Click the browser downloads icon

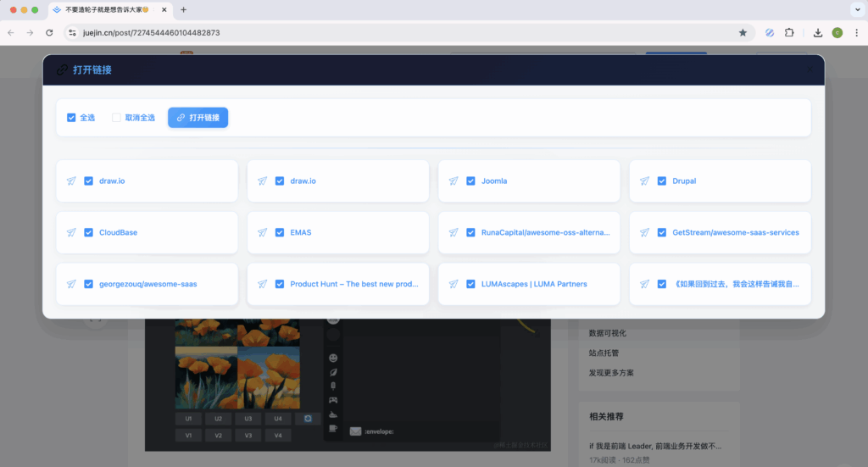coord(817,32)
